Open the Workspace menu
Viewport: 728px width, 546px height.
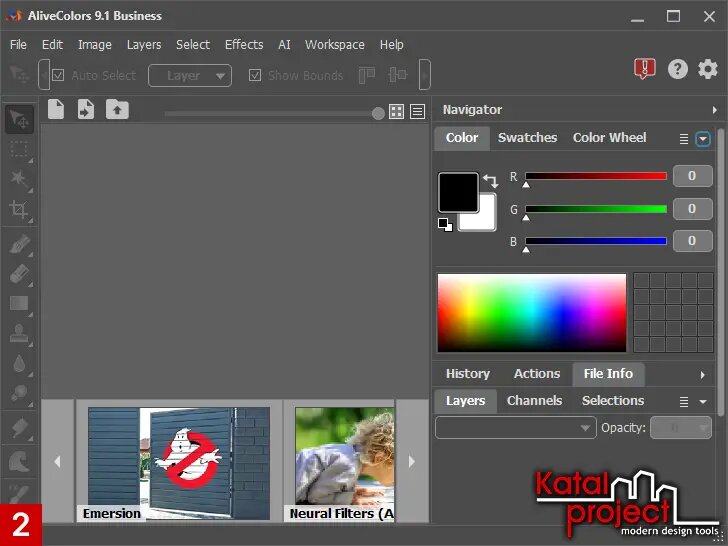coord(334,45)
